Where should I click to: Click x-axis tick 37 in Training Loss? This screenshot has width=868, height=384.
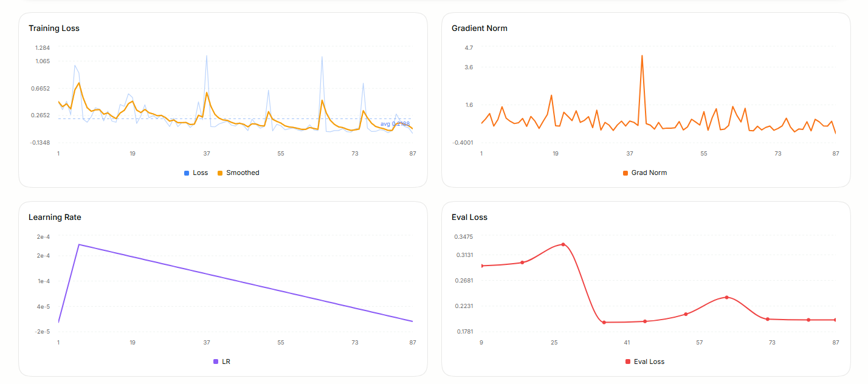[x=207, y=154]
